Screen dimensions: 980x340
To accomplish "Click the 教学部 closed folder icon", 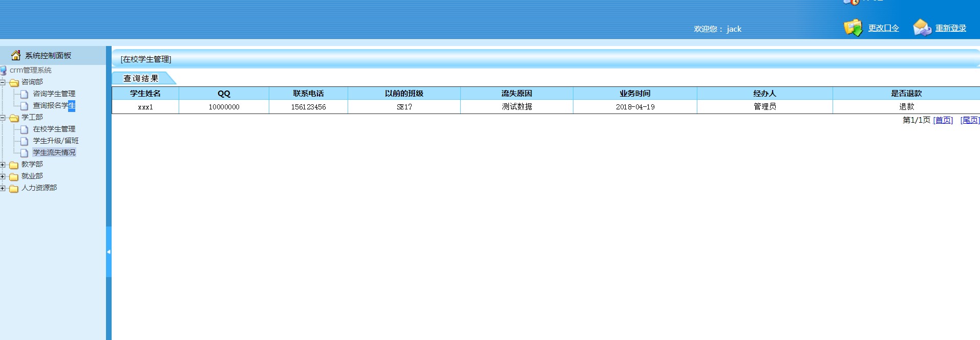I will [14, 165].
